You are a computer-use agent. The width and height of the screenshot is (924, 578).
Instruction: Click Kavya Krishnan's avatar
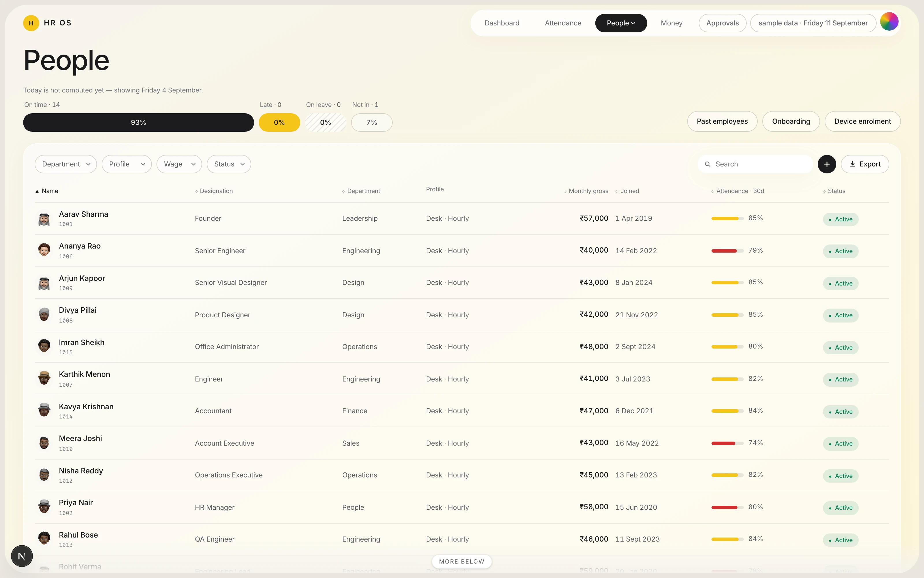[44, 411]
